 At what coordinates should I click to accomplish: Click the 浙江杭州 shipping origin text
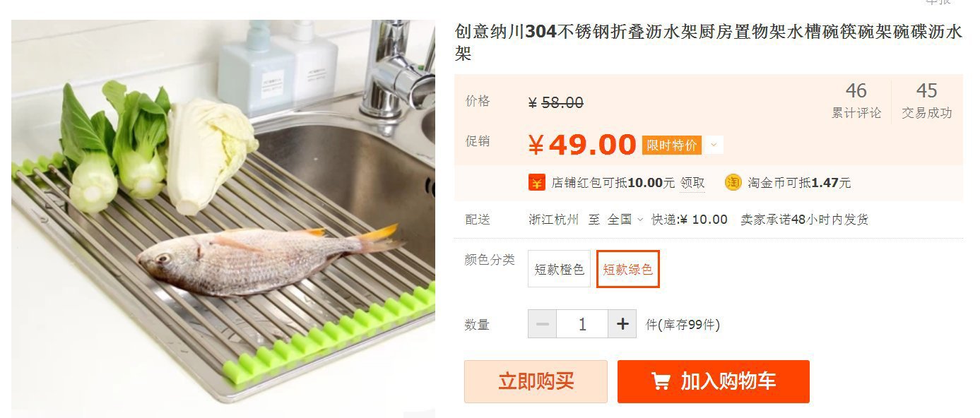point(554,220)
